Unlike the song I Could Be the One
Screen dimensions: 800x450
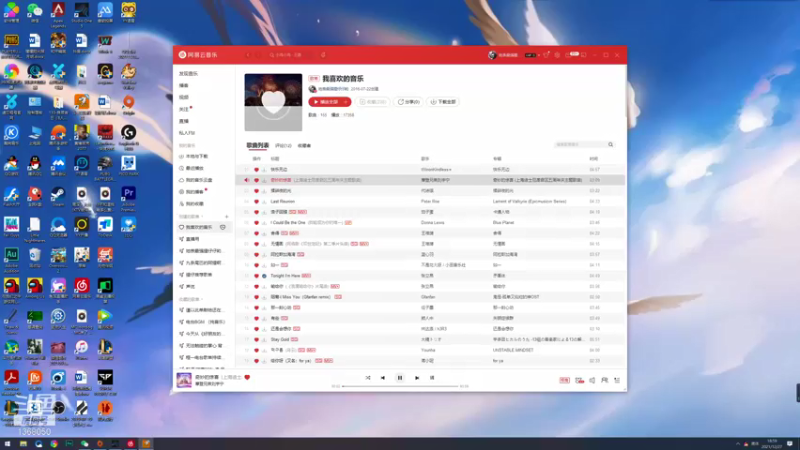(x=257, y=223)
